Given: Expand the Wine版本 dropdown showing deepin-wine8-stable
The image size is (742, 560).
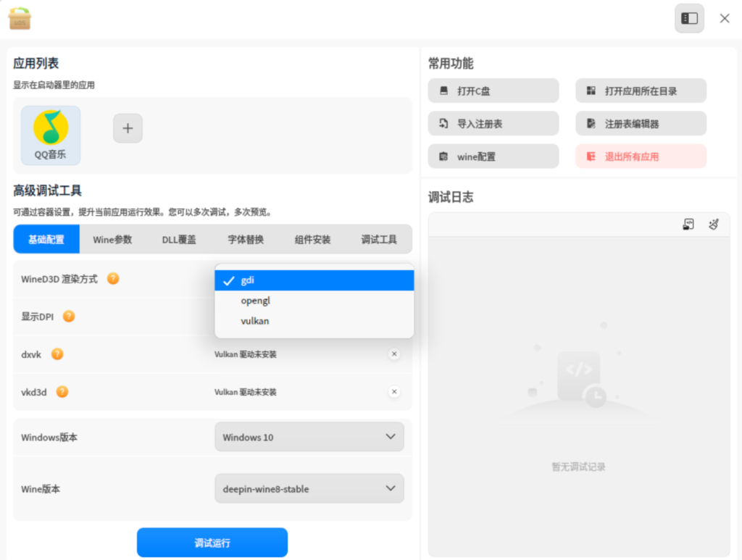Looking at the screenshot, I should [309, 489].
